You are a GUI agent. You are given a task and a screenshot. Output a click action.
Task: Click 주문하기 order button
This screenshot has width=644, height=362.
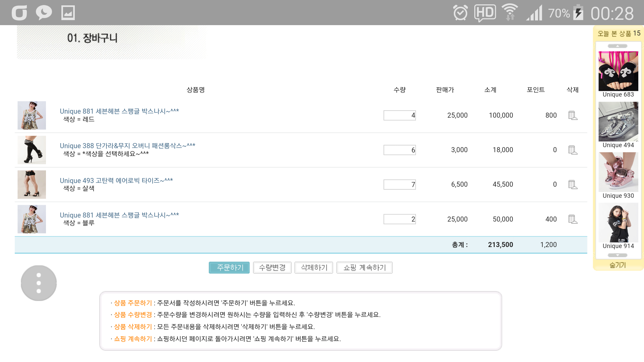[x=229, y=268]
